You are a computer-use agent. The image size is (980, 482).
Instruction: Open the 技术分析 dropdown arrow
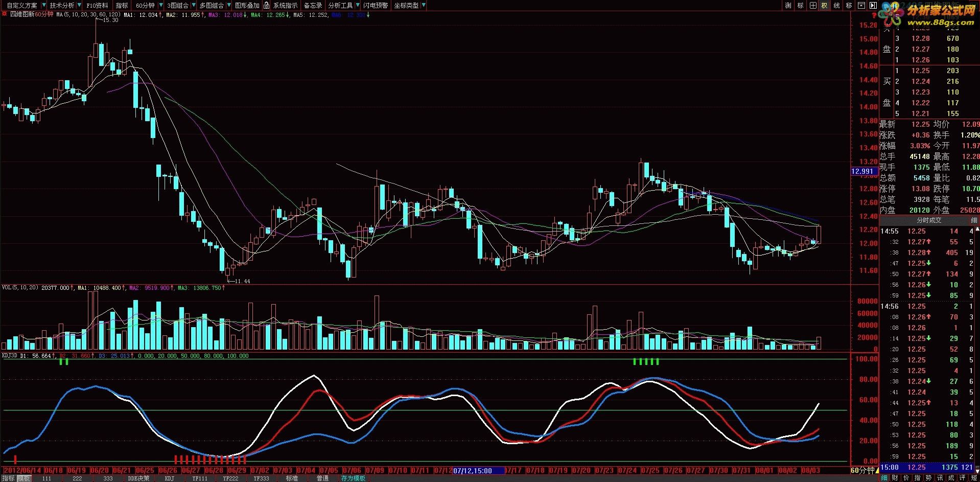[79, 5]
